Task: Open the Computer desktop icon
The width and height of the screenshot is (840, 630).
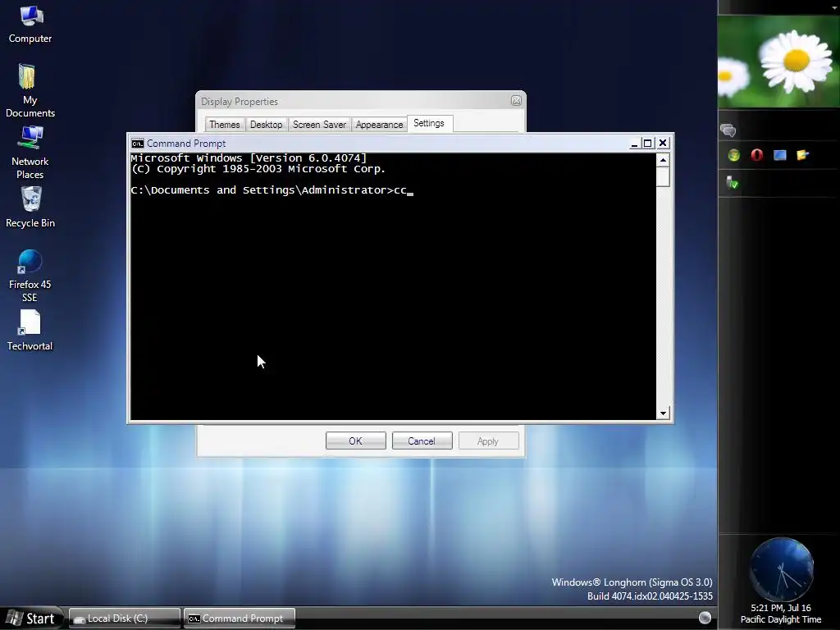Action: click(30, 24)
